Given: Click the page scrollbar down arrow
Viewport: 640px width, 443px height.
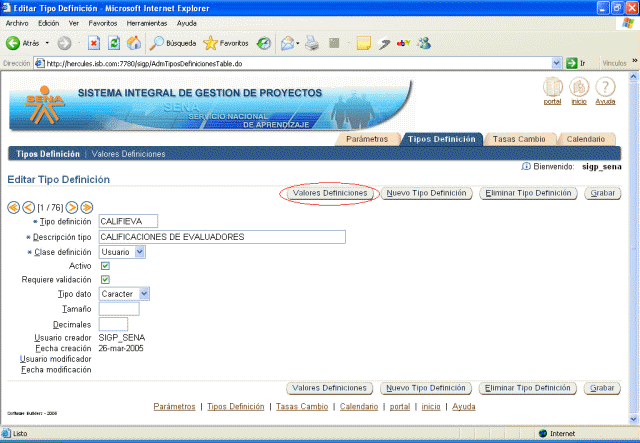Looking at the screenshot, I should click(633, 419).
